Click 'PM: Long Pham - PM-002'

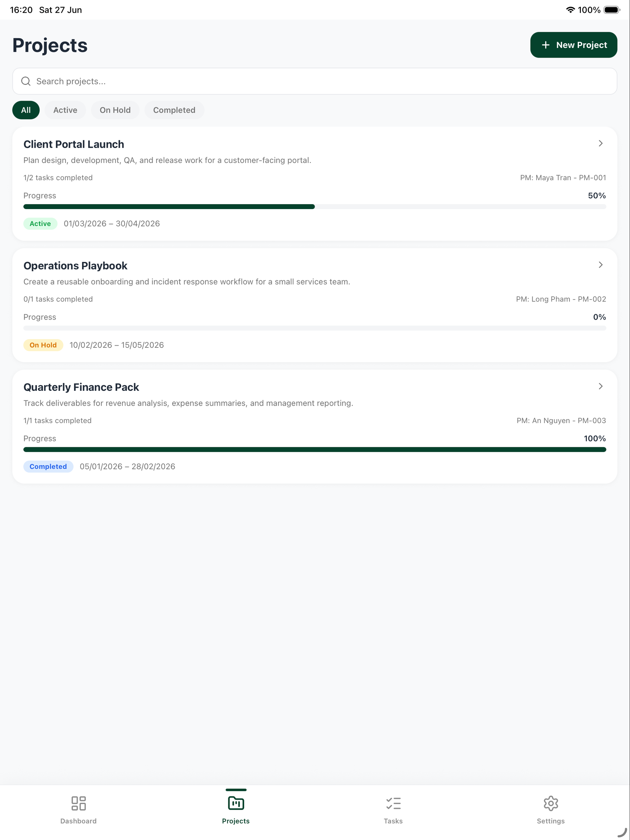561,299
